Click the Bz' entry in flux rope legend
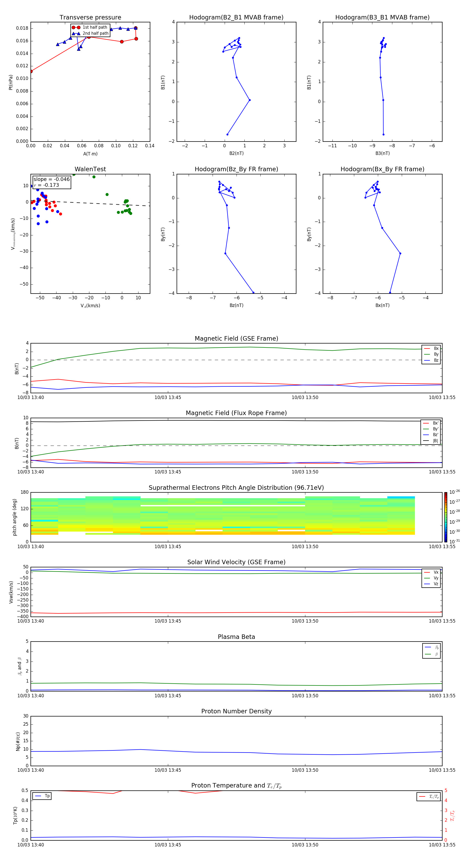This screenshot has height=868, width=473. click(x=431, y=435)
